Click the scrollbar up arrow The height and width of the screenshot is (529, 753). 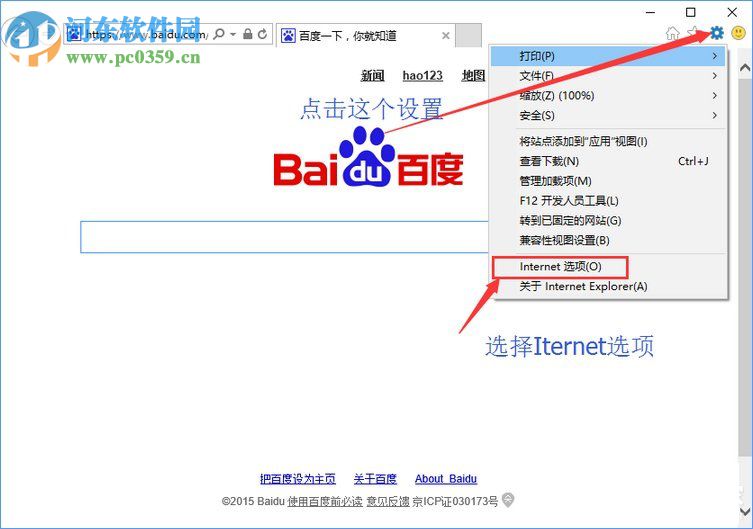pos(745,68)
